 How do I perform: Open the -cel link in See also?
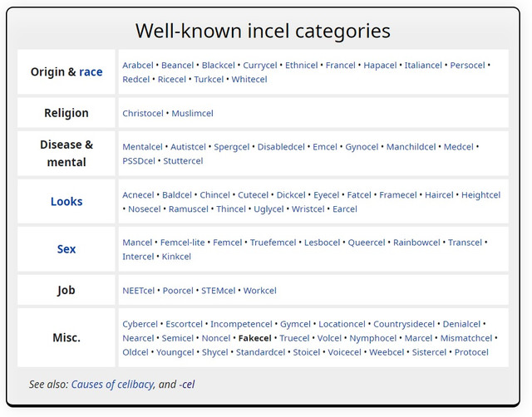(186, 385)
